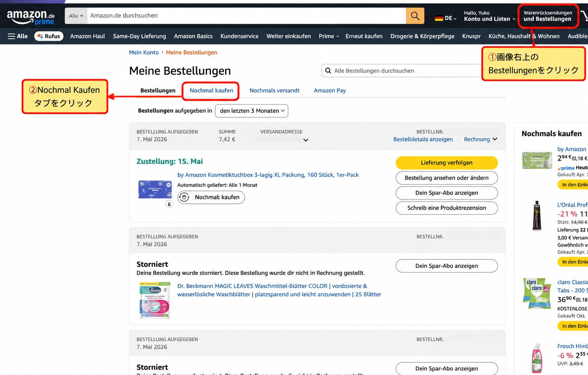Open the by Amazon Kosmetiktuchbox product link

[268, 175]
